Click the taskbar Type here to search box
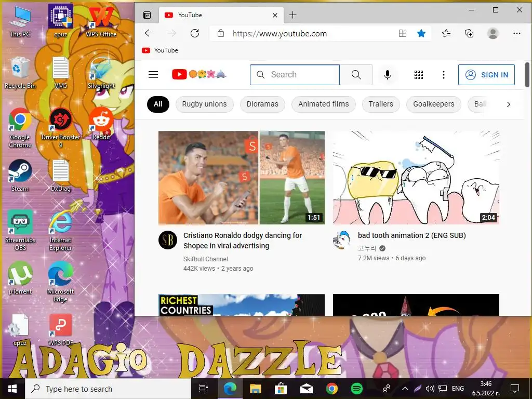The height and width of the screenshot is (399, 532). pos(108,389)
